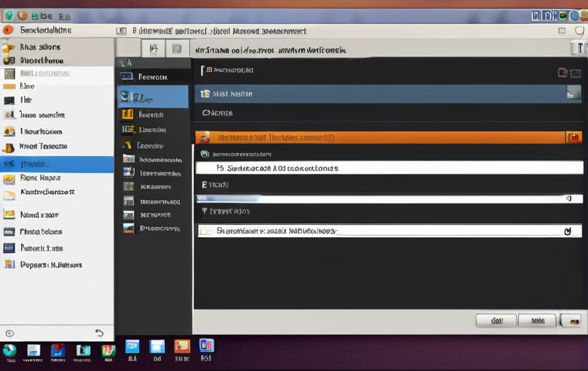Image resolution: width=588 pixels, height=371 pixels.
Task: Click the pair of small icons on the first main panel row
Action: click(x=569, y=73)
